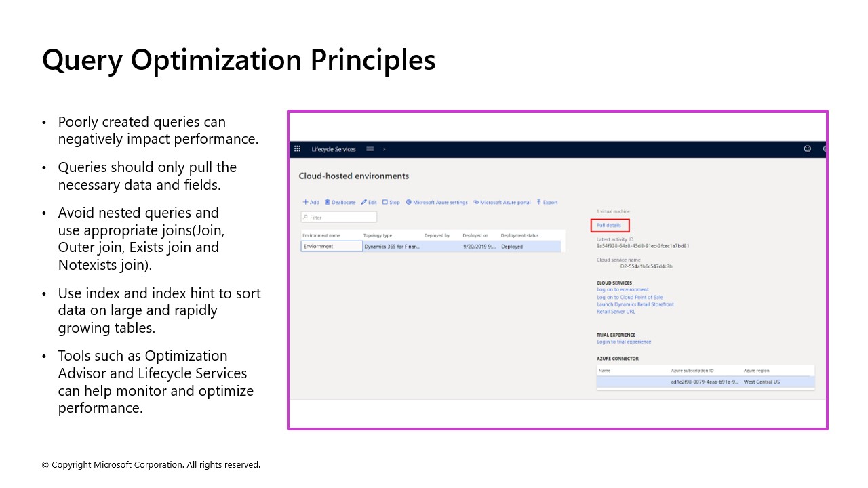Click Login to trial experience
Viewport: 868px width, 488px height.
[624, 342]
